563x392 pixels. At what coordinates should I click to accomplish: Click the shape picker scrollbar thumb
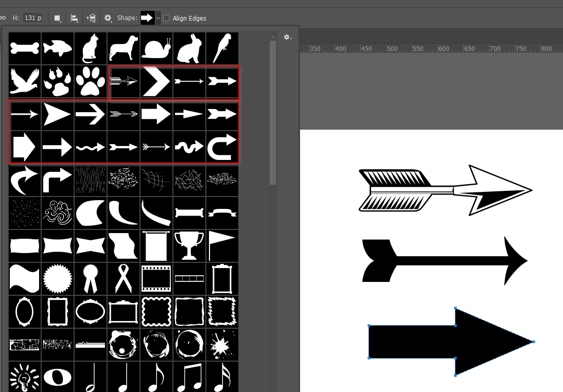click(x=273, y=112)
